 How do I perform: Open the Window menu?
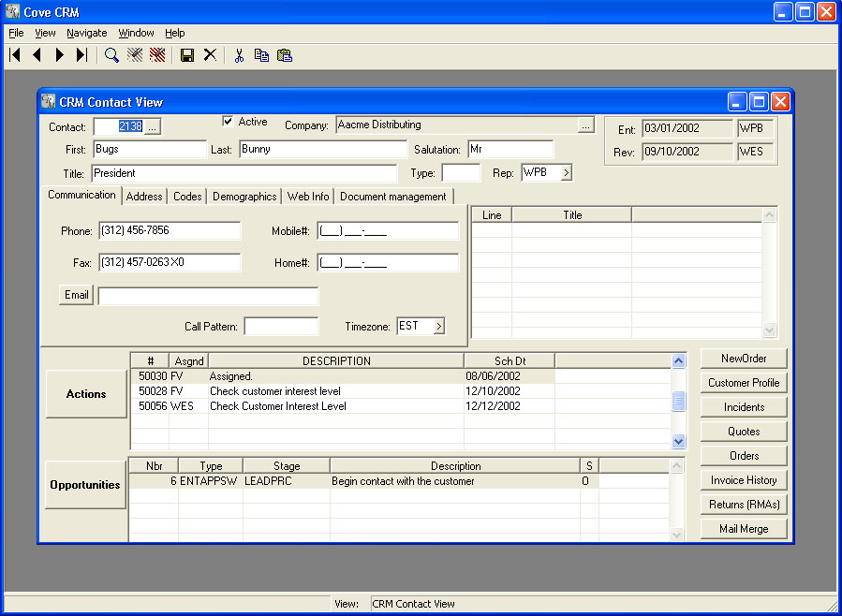136,33
